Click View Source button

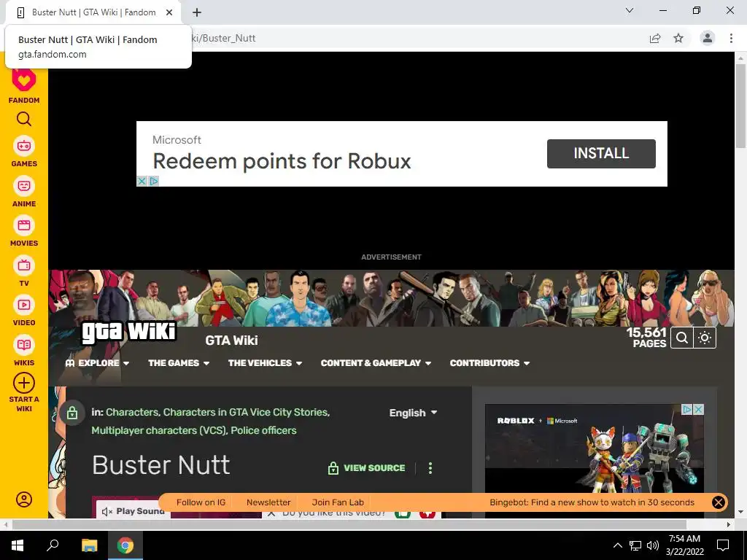(366, 468)
